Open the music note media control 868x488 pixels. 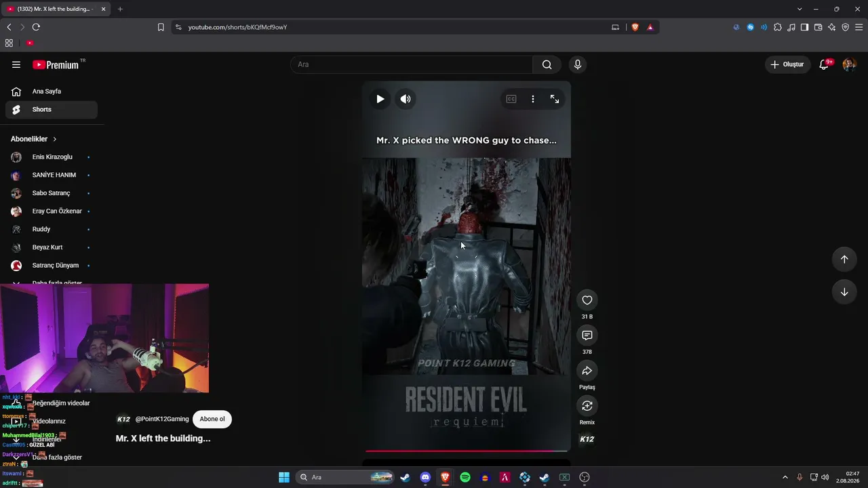click(791, 27)
